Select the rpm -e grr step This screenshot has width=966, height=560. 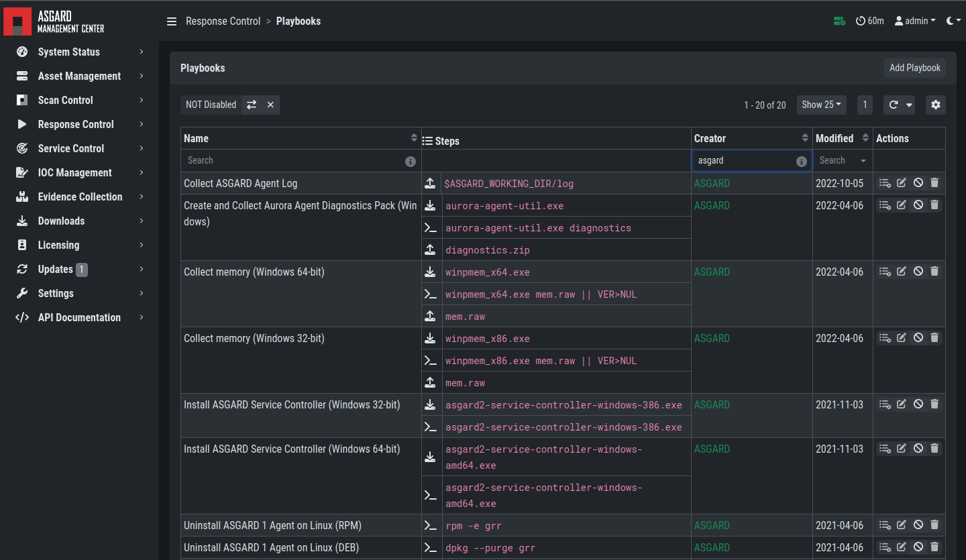click(x=474, y=526)
